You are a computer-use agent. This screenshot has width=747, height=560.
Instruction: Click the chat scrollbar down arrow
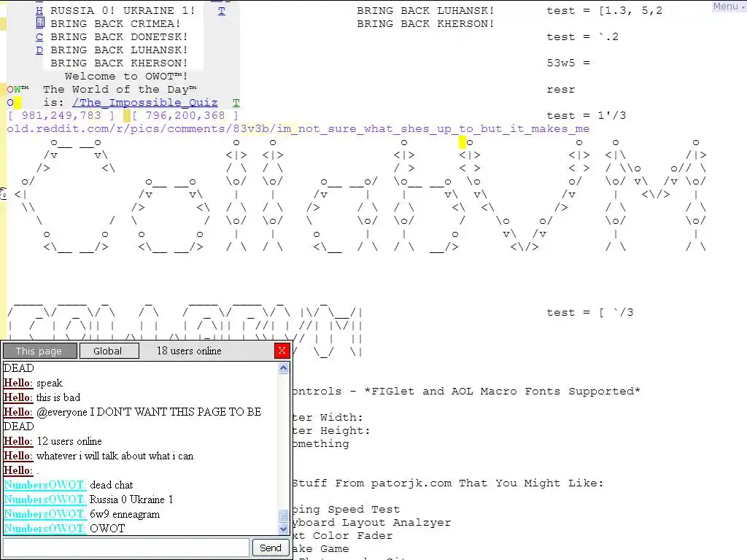pos(284,529)
